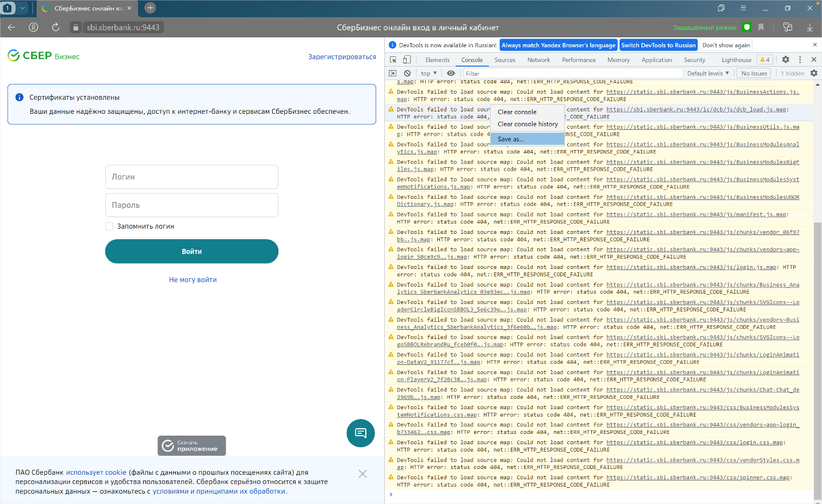Open the spinner.css.map source link
The height and width of the screenshot is (504, 822).
pos(698,478)
